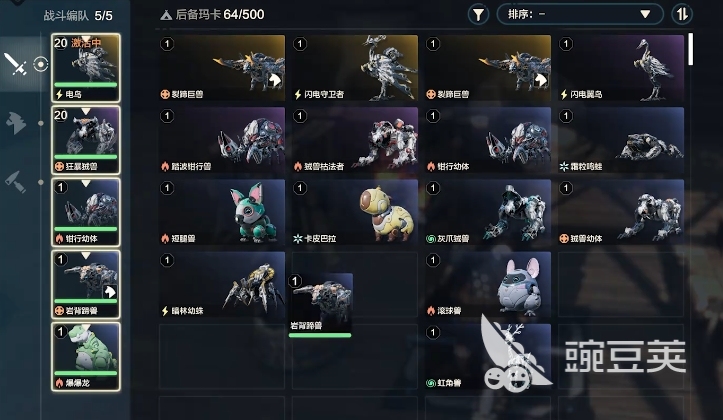
Task: Select the green 爆爆龙 team card
Action: [86, 356]
